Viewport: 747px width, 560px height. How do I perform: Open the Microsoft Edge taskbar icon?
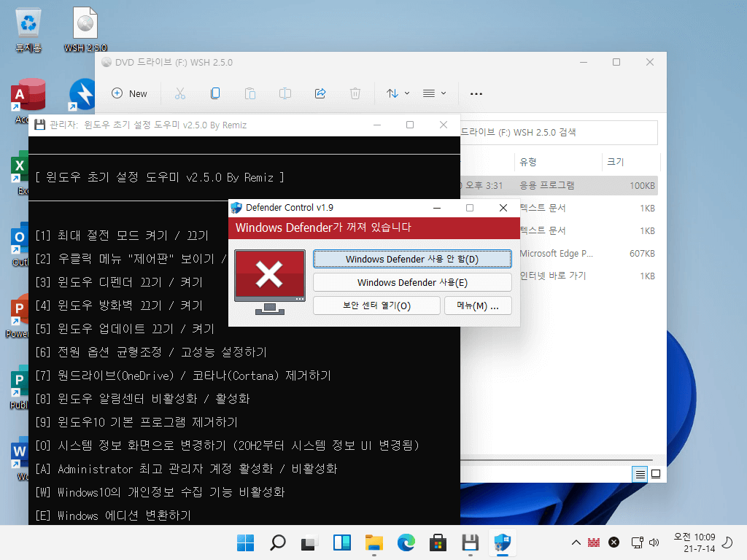click(406, 542)
